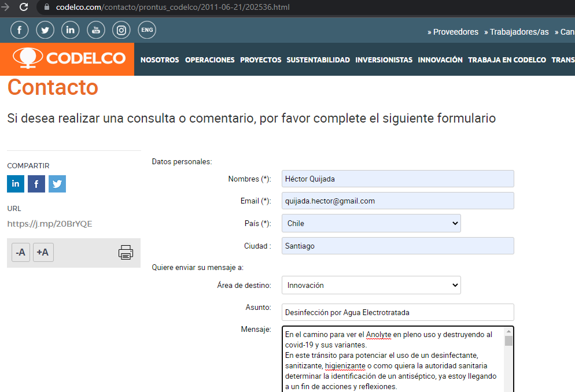Click the short URL https://j.mp/20BrYQE

50,224
